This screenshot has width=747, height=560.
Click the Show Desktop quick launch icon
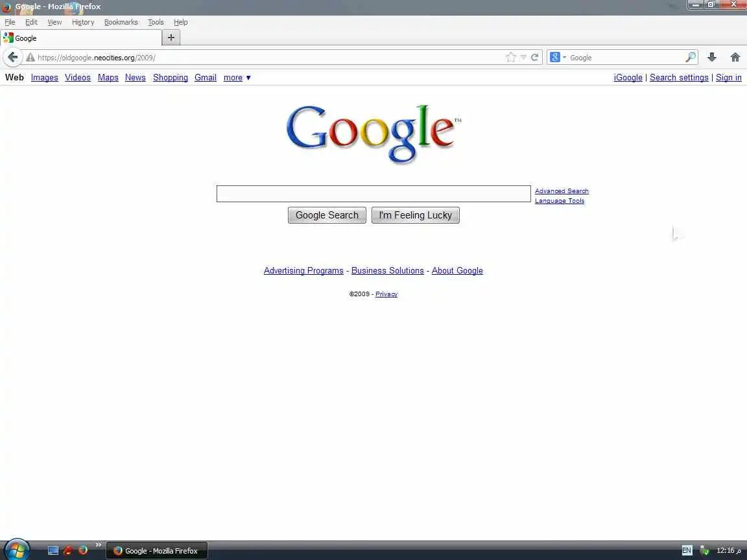click(53, 550)
